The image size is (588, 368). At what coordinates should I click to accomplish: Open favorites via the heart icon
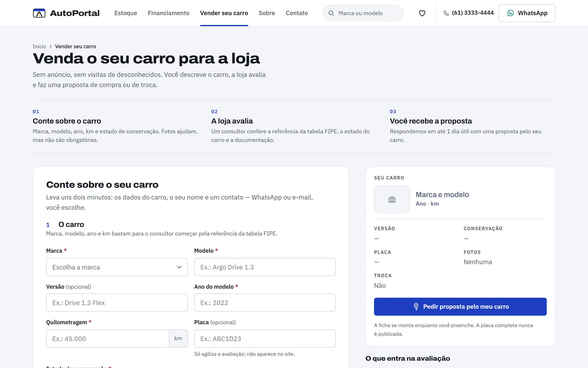click(x=422, y=13)
